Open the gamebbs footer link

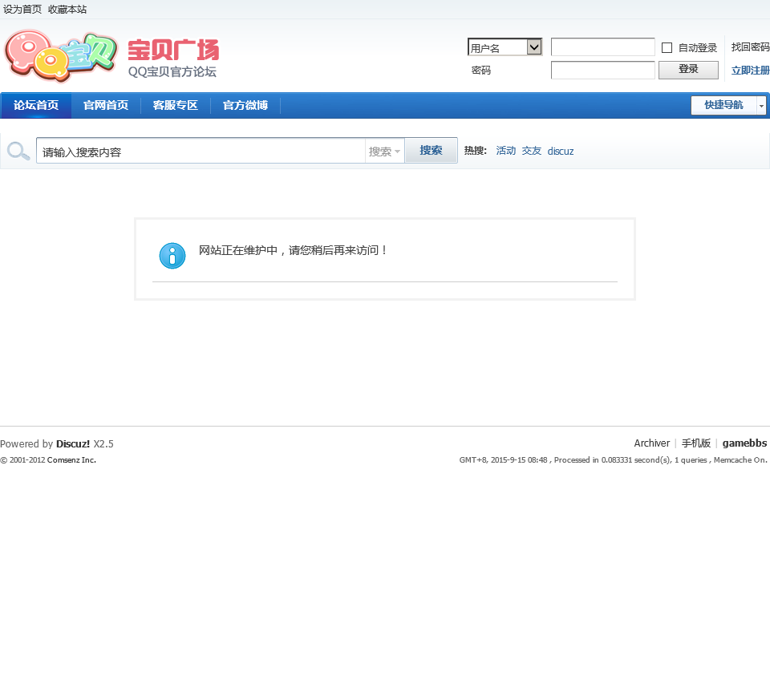[x=744, y=443]
